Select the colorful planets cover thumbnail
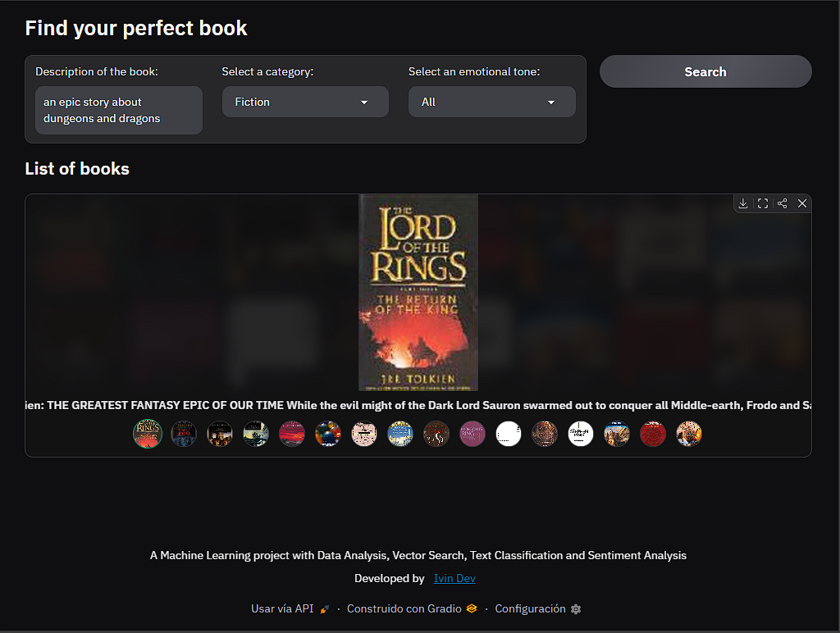This screenshot has width=840, height=633. 328,434
